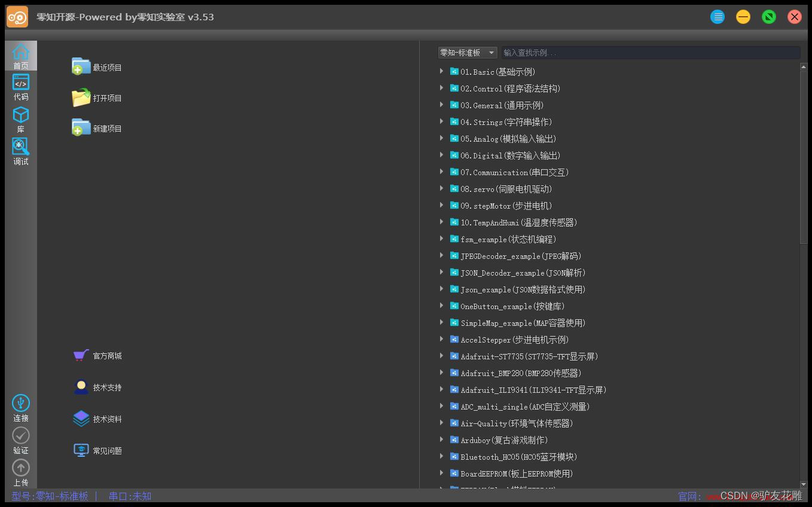Click 打开项目 open project link

click(x=107, y=98)
